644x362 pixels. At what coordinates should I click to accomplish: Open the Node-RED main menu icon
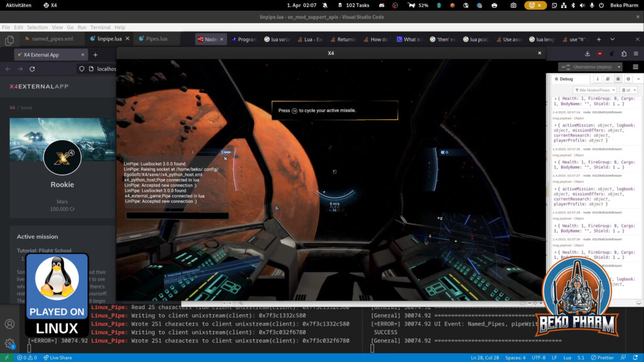635,67
